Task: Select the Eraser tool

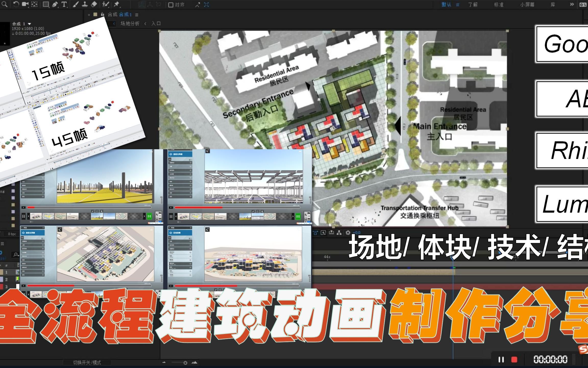Action: click(x=94, y=4)
